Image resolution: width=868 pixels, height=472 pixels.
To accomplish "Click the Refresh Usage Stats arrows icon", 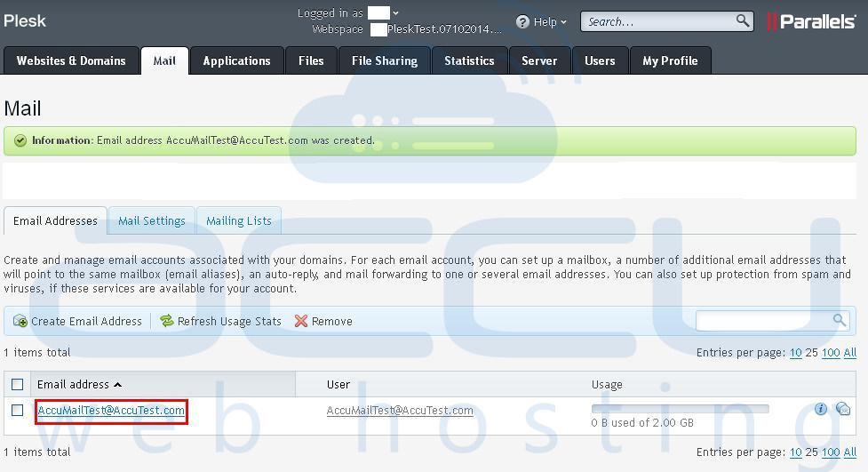I will [167, 321].
